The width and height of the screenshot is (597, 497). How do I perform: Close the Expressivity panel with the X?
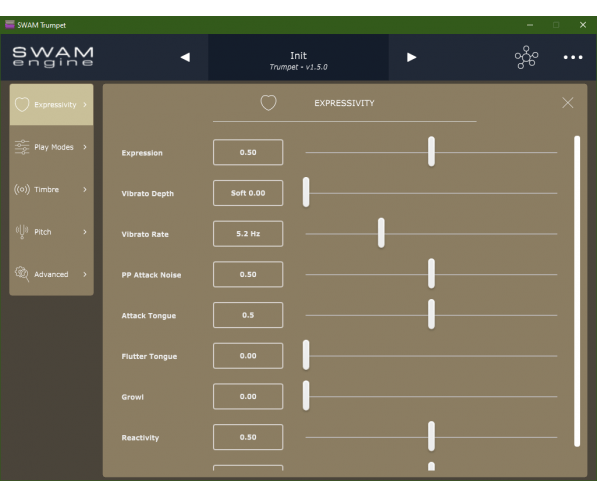pos(568,102)
